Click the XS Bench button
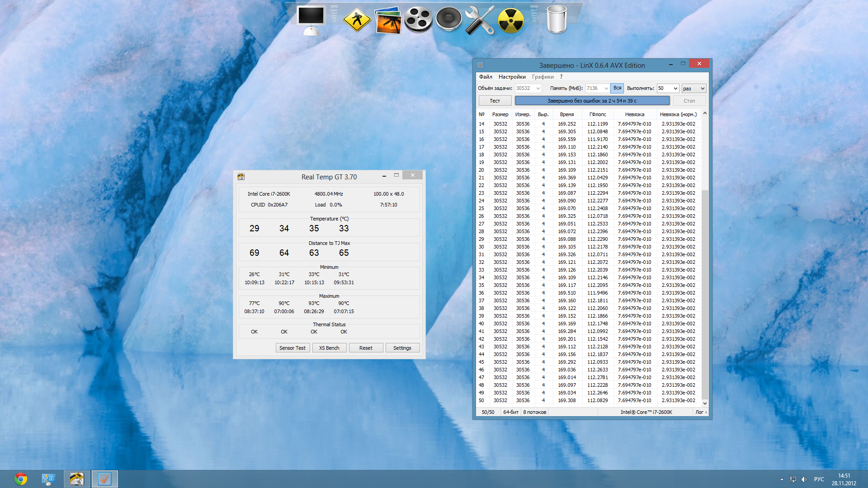 [329, 348]
